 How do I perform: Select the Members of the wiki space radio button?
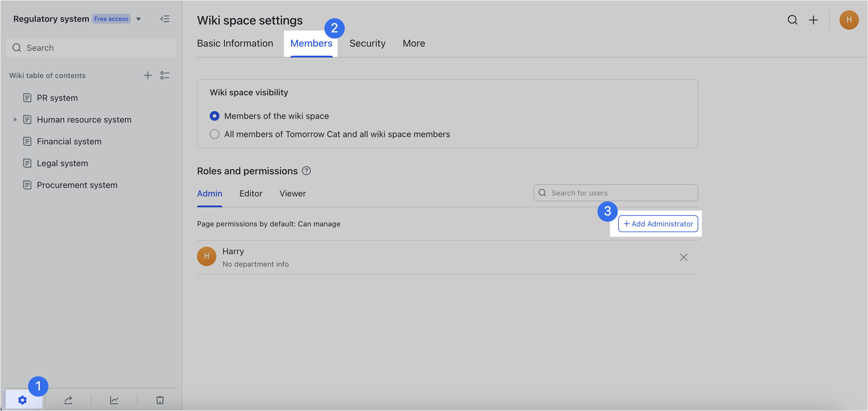click(x=214, y=116)
